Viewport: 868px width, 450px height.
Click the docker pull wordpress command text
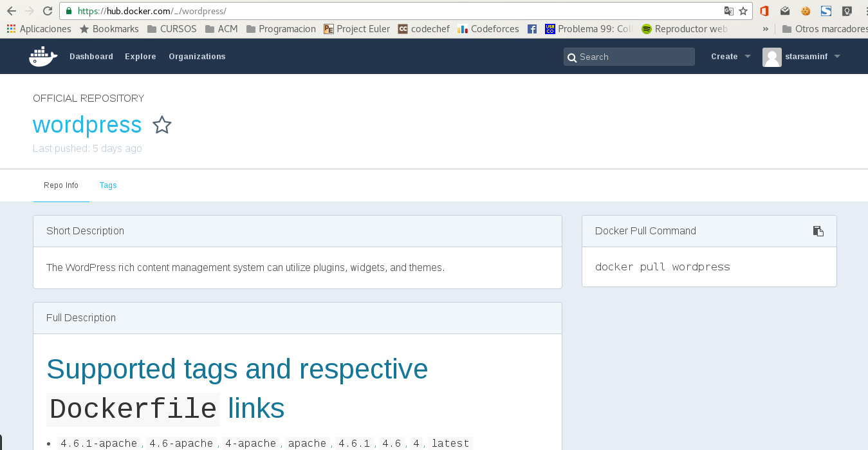pos(663,267)
